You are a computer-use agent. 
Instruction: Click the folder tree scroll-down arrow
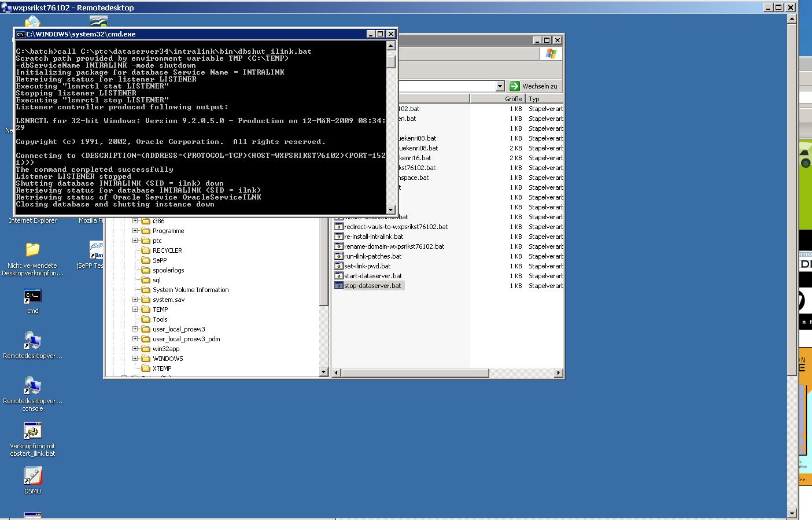324,371
